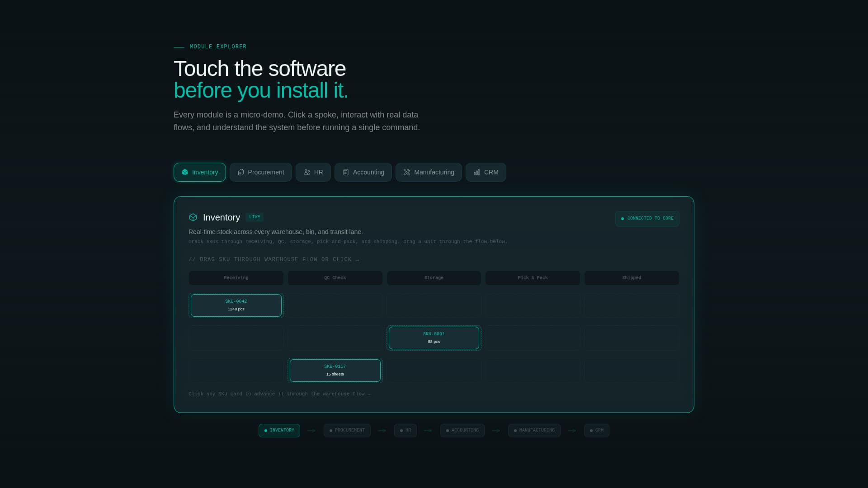Click 'Real-time stock across every warehouse' text
This screenshot has height=488, width=868.
click(x=276, y=232)
